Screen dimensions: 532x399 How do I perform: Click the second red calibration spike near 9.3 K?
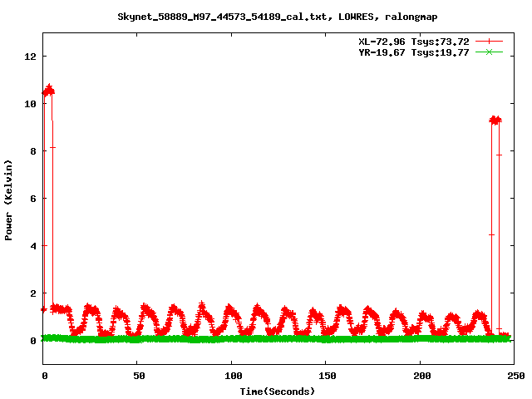click(495, 120)
